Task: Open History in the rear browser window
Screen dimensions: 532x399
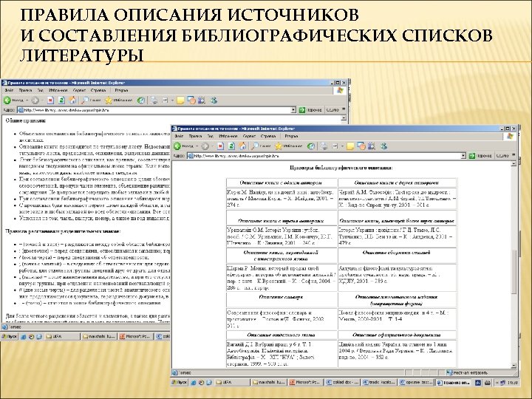Action: (141, 100)
